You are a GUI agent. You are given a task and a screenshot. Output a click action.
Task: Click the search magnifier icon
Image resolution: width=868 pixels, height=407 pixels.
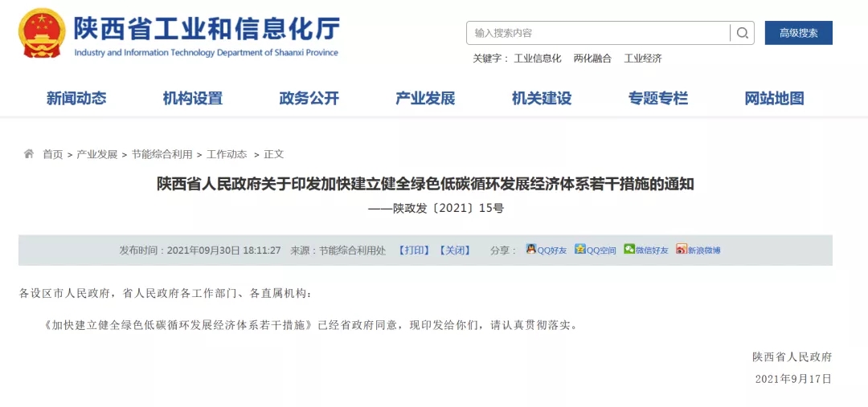pyautogui.click(x=742, y=33)
